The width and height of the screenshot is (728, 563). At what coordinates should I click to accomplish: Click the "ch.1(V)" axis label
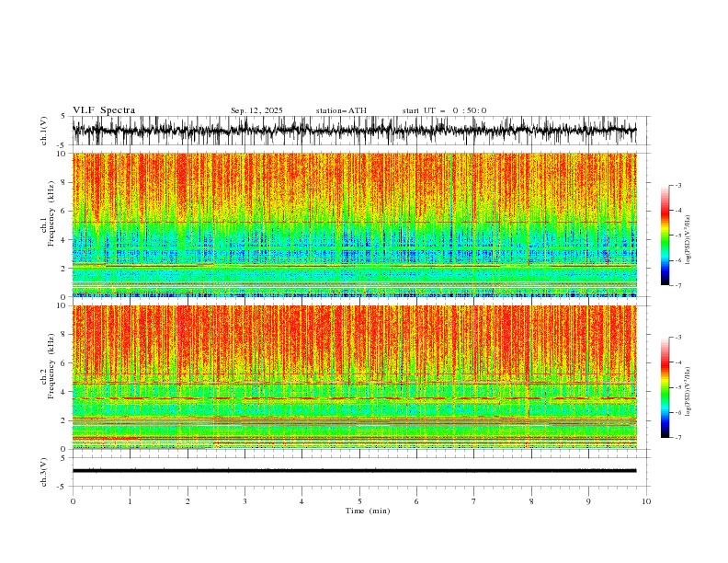44,131
